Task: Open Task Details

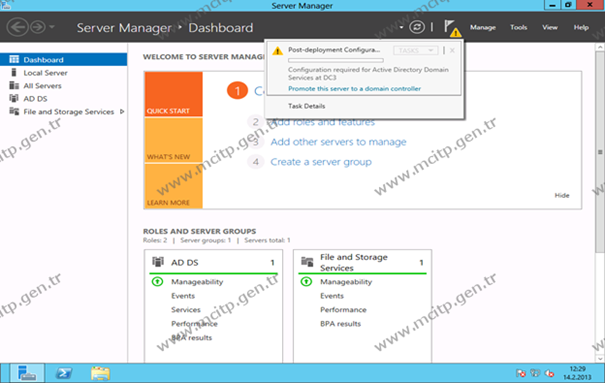Action: click(x=306, y=106)
